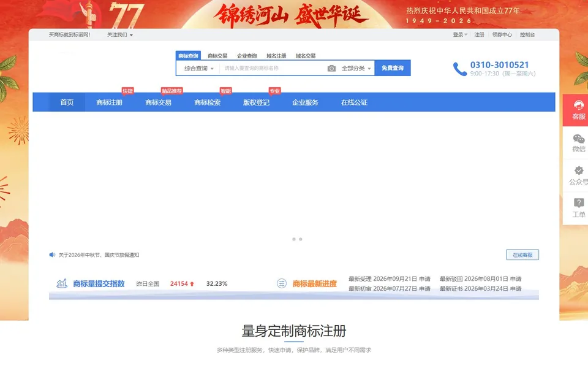The image size is (588, 368).
Task: Click the 注册 link in top bar
Action: coord(479,34)
